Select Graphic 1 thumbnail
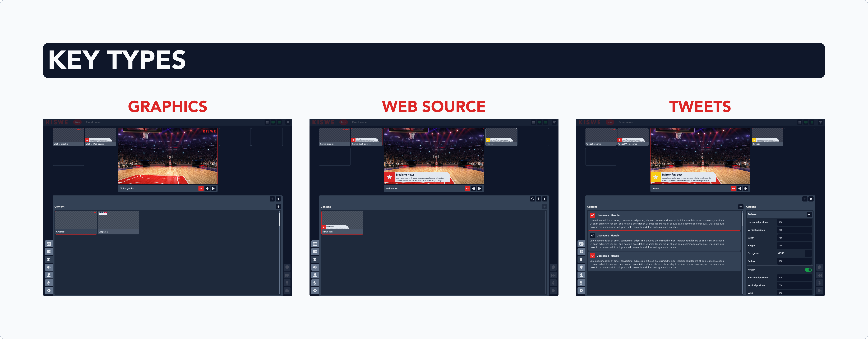868x339 pixels. pyautogui.click(x=76, y=222)
